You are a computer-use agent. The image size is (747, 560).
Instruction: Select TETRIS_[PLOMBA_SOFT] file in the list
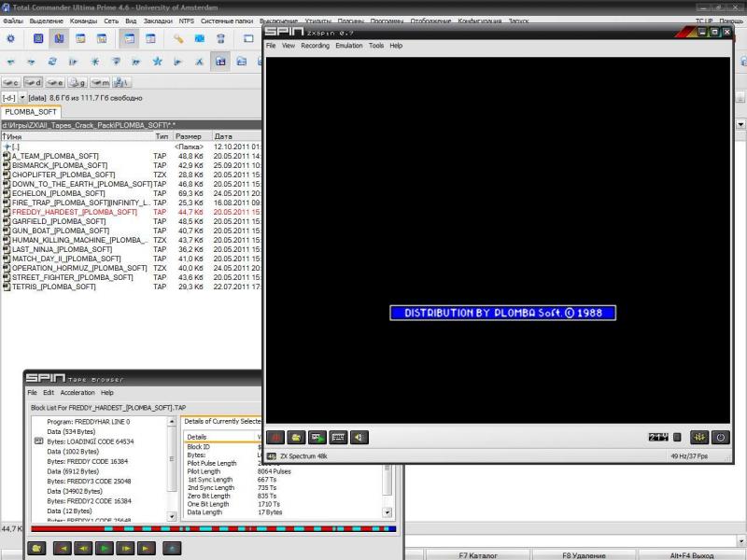pyautogui.click(x=54, y=287)
